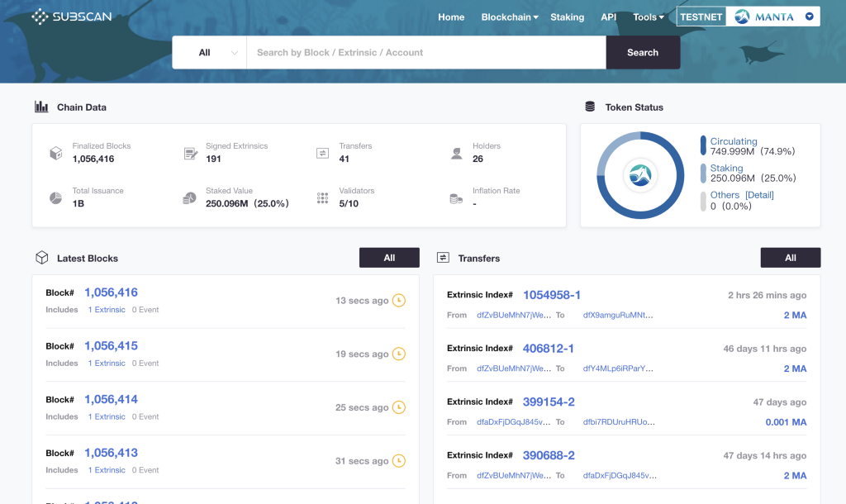The image size is (846, 504).
Task: Click the Circulating legend label
Action: 734,141
